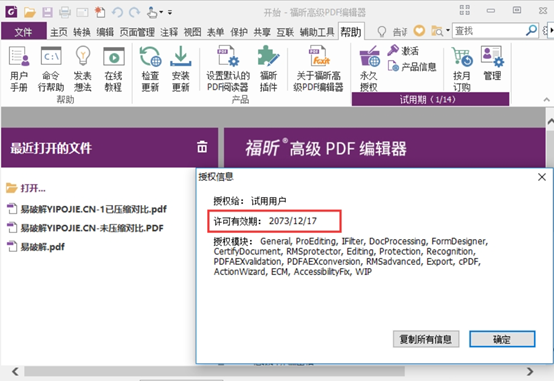
Task: Switch to the 主页 home tab
Action: click(59, 32)
